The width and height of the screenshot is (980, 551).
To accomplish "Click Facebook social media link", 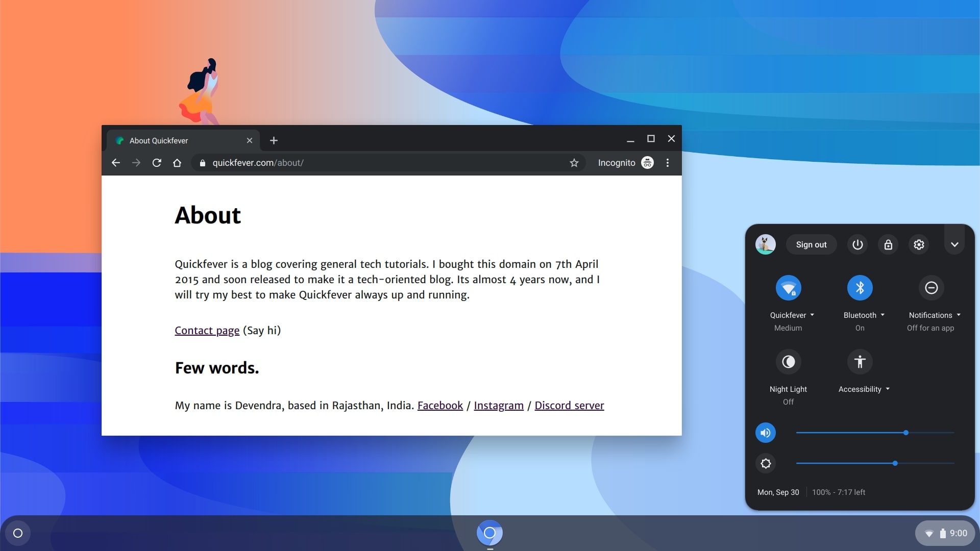I will [x=439, y=405].
